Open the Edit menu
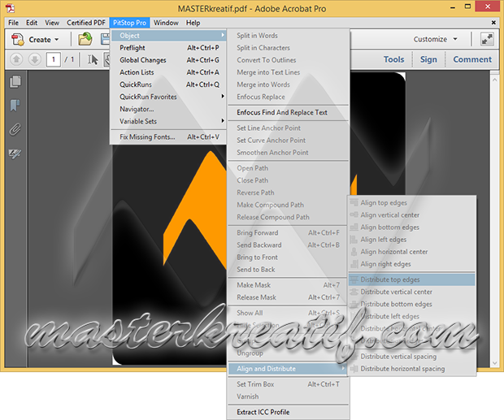This screenshot has width=504, height=420. (x=32, y=23)
